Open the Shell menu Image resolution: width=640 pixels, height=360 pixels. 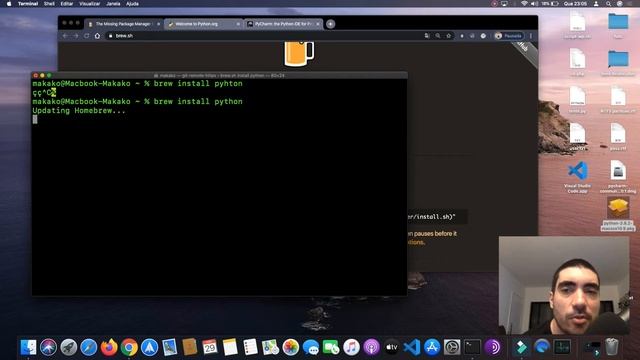click(x=49, y=4)
